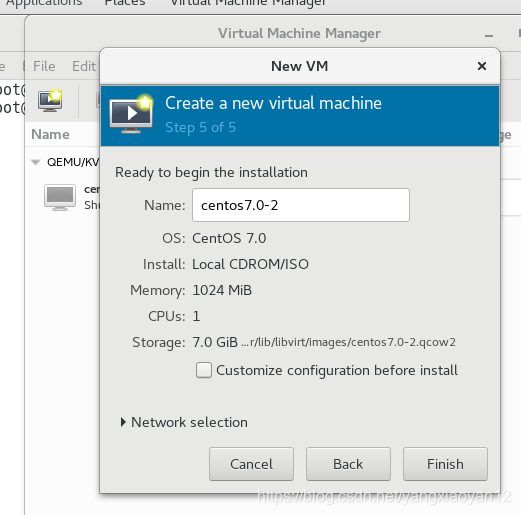Expand the Network selection section
Image resolution: width=521 pixels, height=515 pixels.
(x=123, y=422)
